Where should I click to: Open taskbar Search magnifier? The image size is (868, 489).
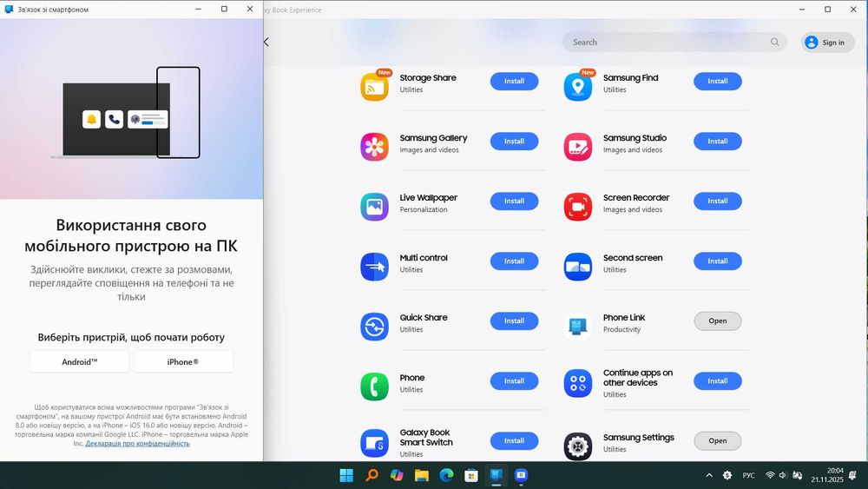tap(372, 475)
